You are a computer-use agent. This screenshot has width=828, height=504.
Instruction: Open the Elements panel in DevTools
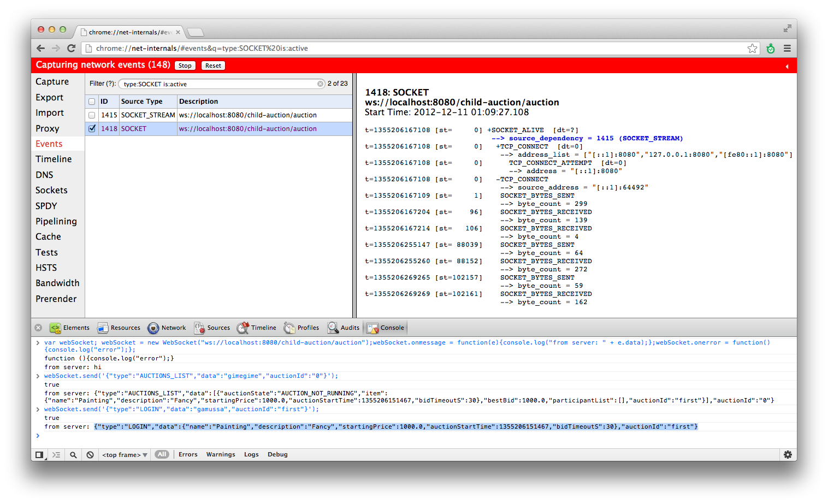(x=69, y=328)
